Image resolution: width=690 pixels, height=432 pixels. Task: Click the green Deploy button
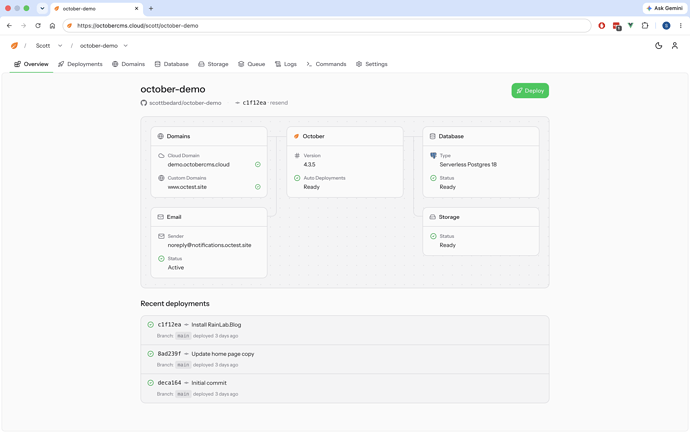click(530, 91)
